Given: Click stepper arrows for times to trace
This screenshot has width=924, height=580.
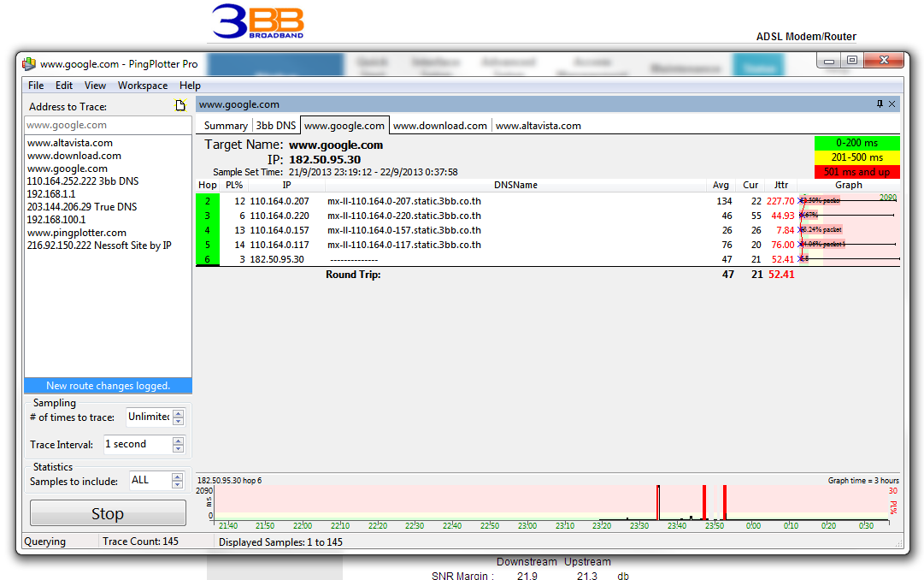Looking at the screenshot, I should pyautogui.click(x=179, y=417).
